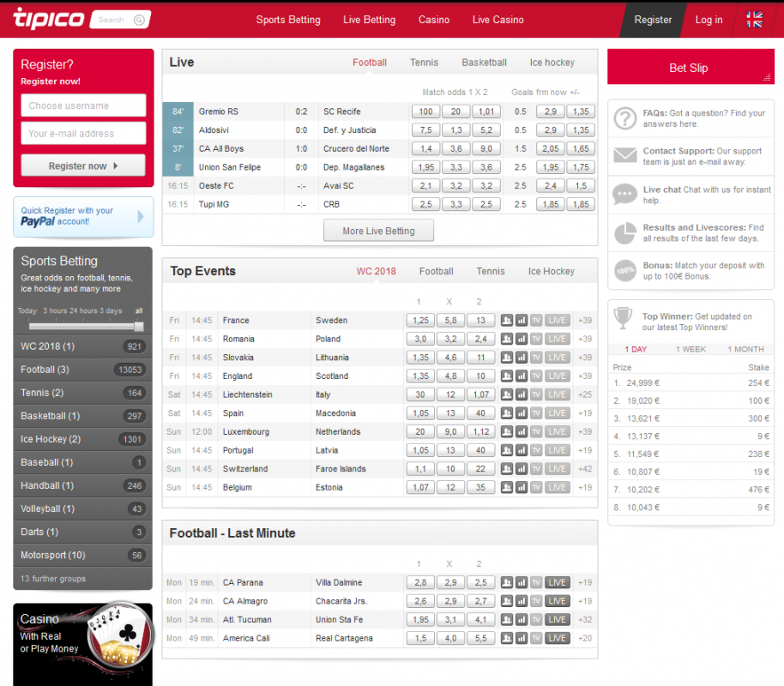Click TV icon for Switzerland vs Faroe Islands
This screenshot has width=784, height=686.
click(x=536, y=468)
